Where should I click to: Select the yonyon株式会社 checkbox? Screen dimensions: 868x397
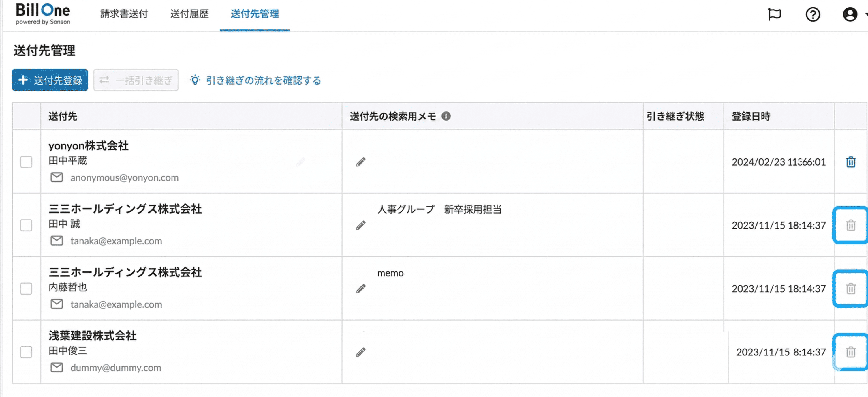click(26, 162)
